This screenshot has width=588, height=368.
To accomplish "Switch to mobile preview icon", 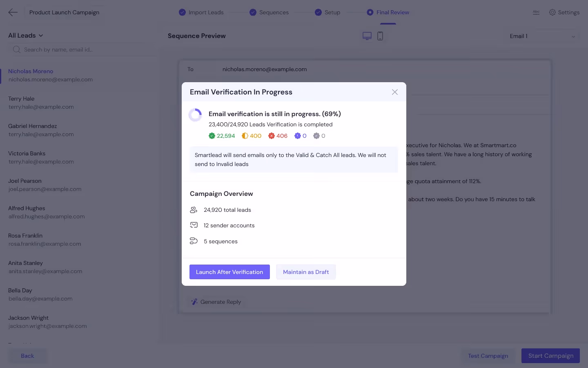I will click(380, 36).
